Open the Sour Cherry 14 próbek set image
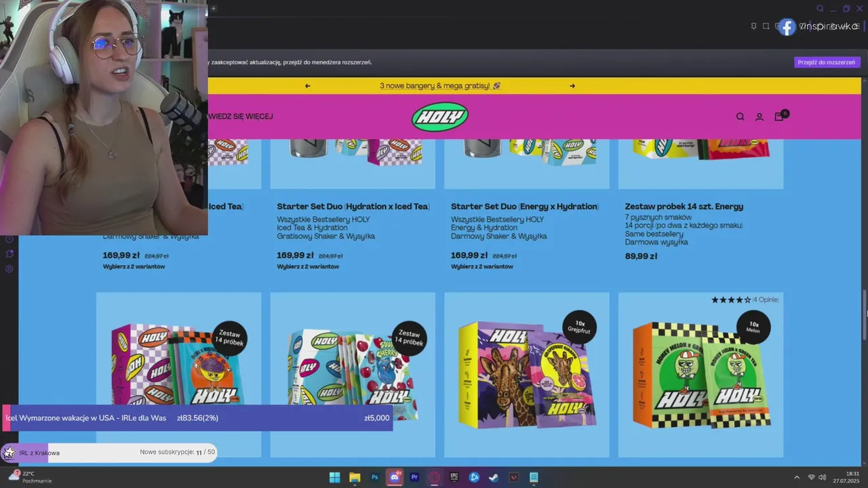868x488 pixels. (353, 375)
